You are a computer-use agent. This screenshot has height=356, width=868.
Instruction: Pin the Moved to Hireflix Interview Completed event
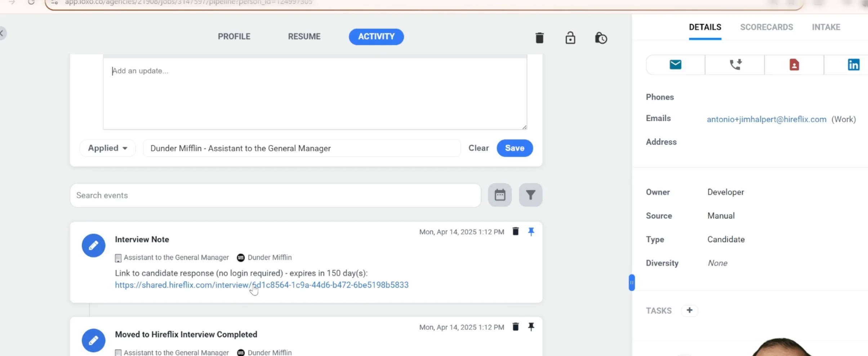[x=531, y=327]
